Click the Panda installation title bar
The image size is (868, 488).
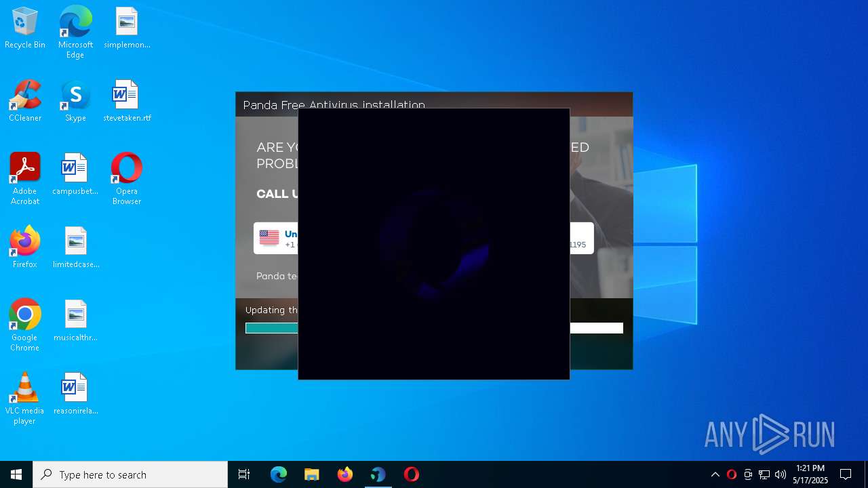tap(434, 104)
